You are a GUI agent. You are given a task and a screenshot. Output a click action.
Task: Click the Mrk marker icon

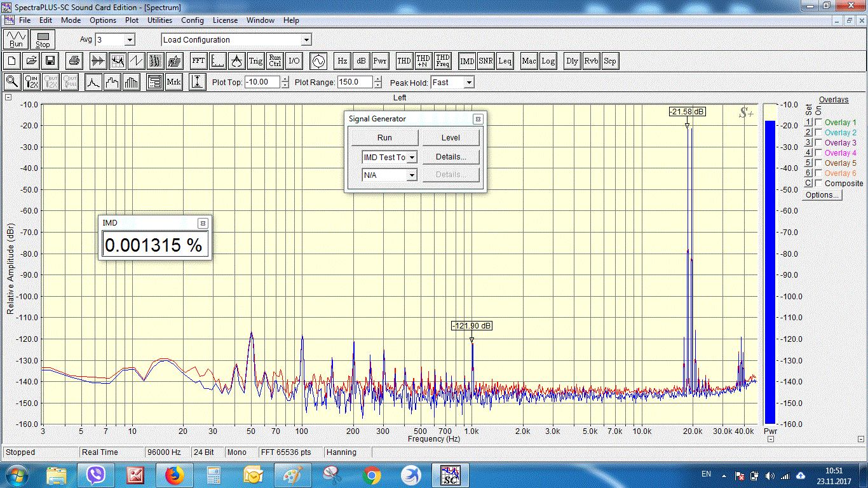point(173,82)
